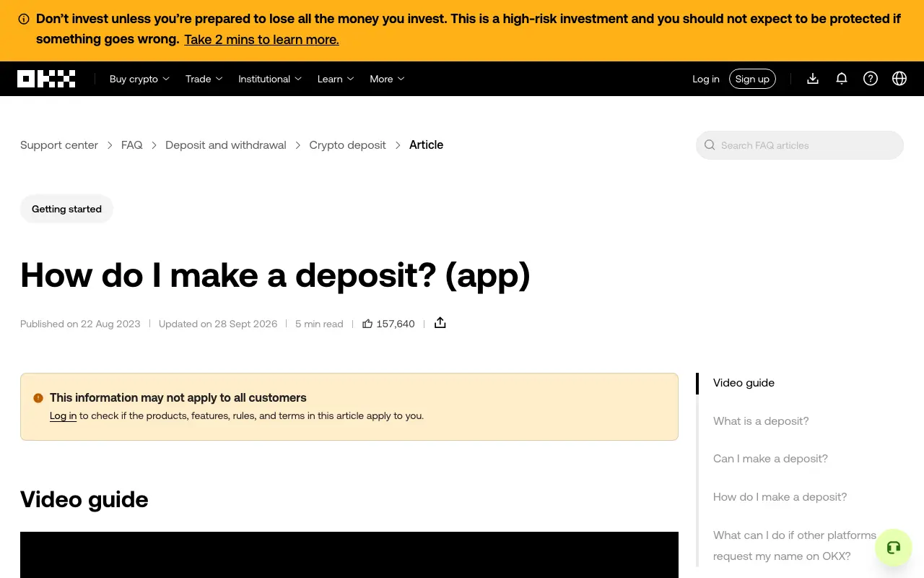The image size is (924, 578).
Task: Open the notifications bell
Action: click(842, 79)
